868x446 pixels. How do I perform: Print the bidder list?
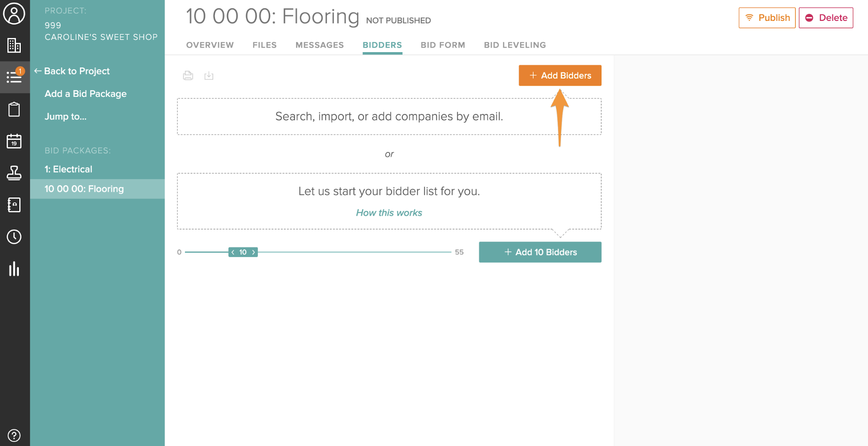point(188,76)
